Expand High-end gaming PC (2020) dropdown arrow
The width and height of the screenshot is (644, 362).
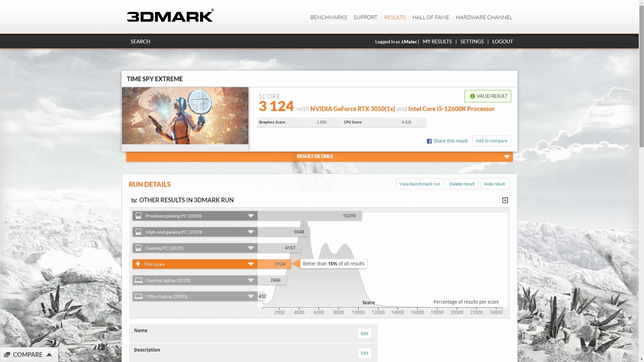pos(251,232)
